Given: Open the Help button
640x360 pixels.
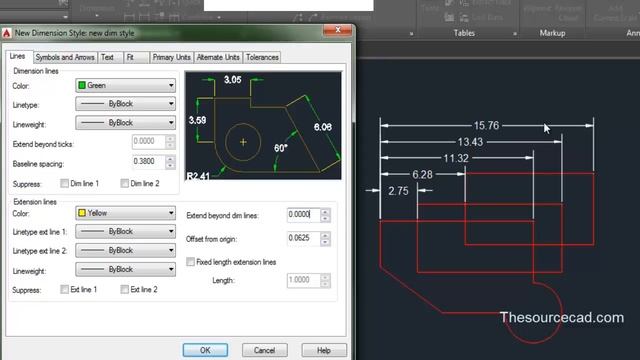Looking at the screenshot, I should [324, 350].
